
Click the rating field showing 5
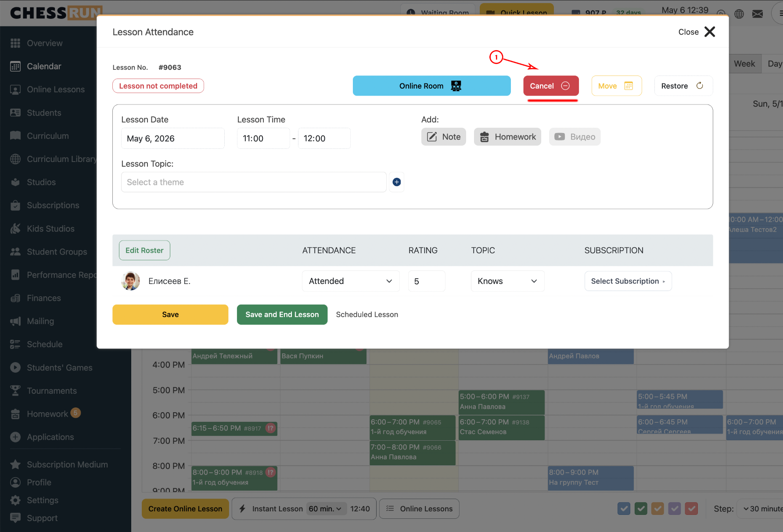[427, 281]
